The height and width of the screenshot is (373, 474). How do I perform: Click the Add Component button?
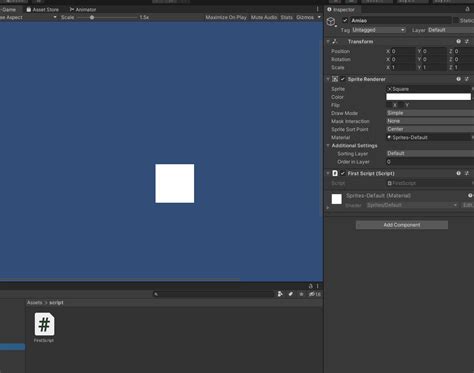point(402,225)
